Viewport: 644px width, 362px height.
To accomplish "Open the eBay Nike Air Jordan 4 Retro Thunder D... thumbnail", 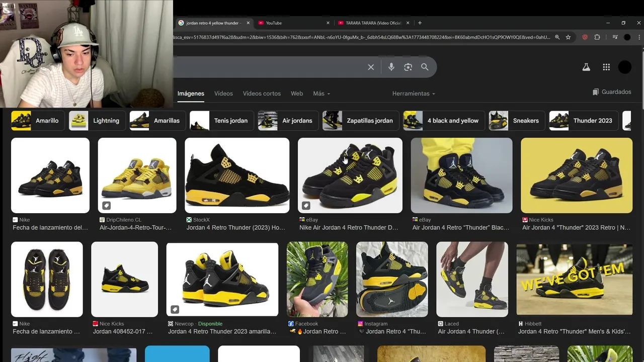I will tap(350, 175).
